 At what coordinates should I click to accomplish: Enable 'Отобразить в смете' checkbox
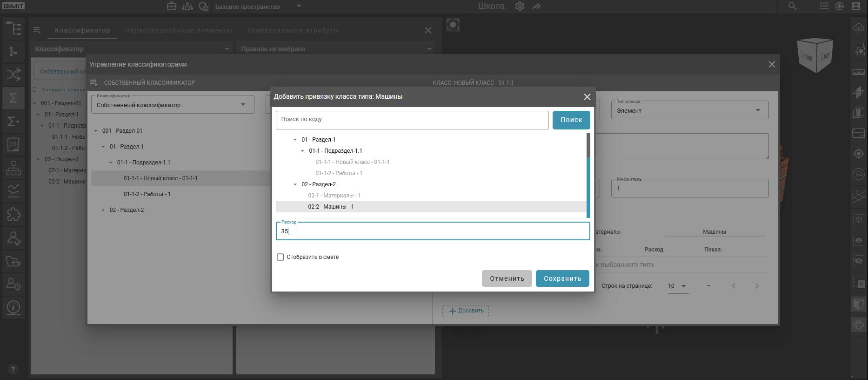tap(280, 257)
